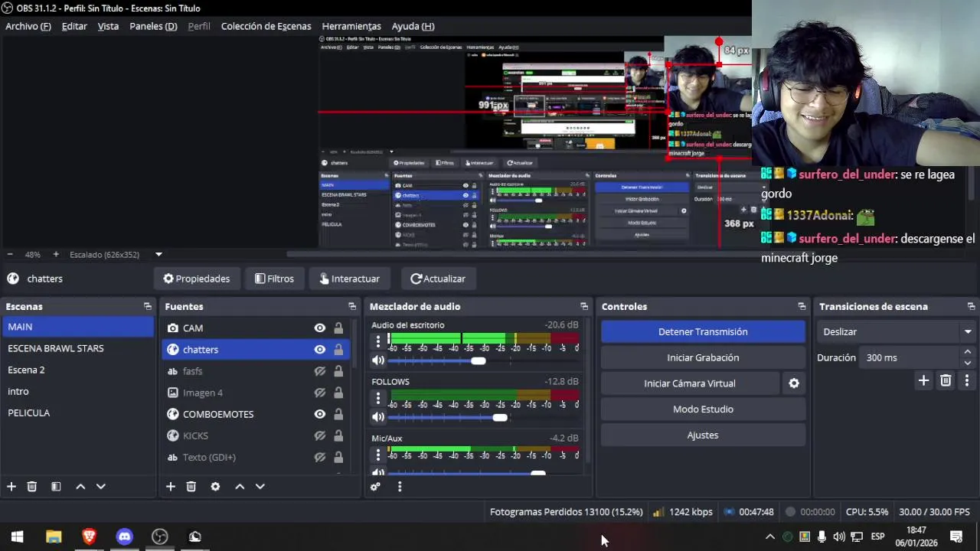Click Interactuar button
980x551 pixels.
pyautogui.click(x=349, y=279)
